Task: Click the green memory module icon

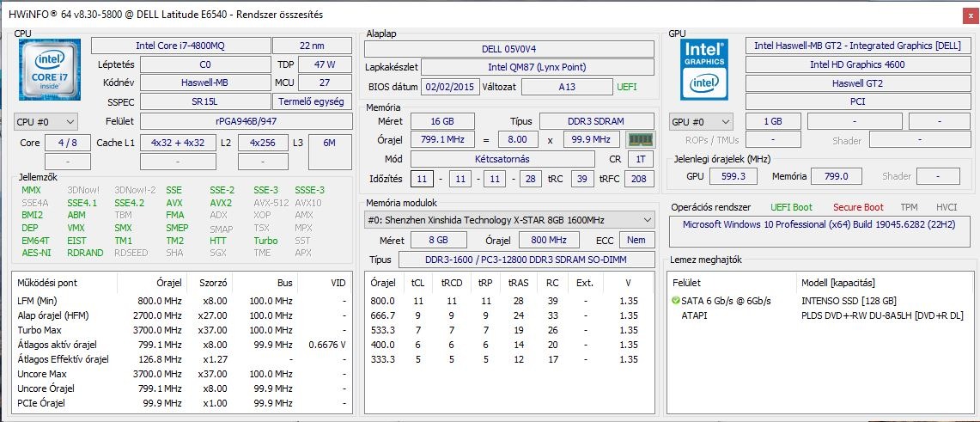Action: point(640,140)
